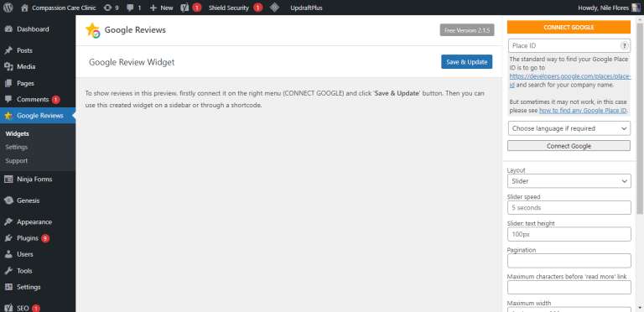644x312 pixels.
Task: Click the Settings icon in sidebar
Action: (x=8, y=287)
